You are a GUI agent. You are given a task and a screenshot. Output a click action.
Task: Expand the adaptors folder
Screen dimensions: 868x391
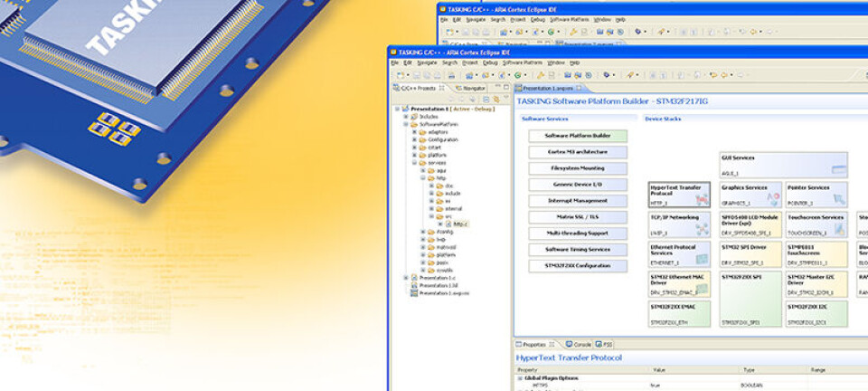415,132
